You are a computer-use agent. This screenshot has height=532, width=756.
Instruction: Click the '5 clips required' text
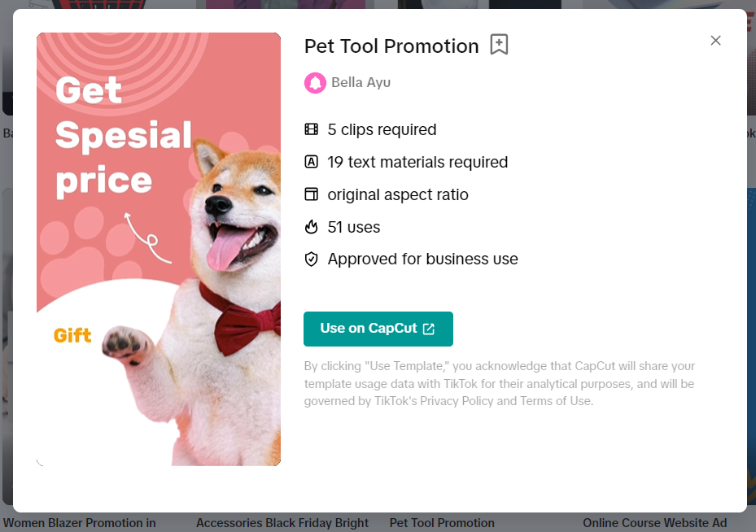tap(382, 129)
